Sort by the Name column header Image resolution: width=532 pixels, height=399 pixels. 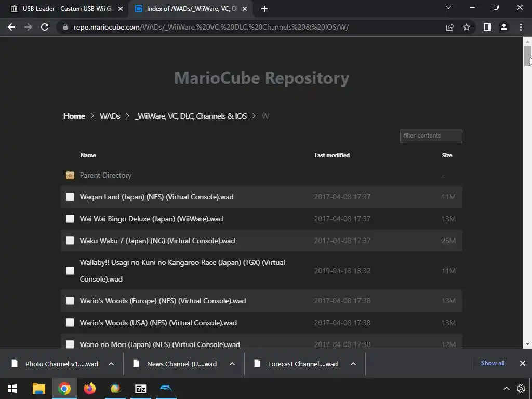pyautogui.click(x=88, y=155)
